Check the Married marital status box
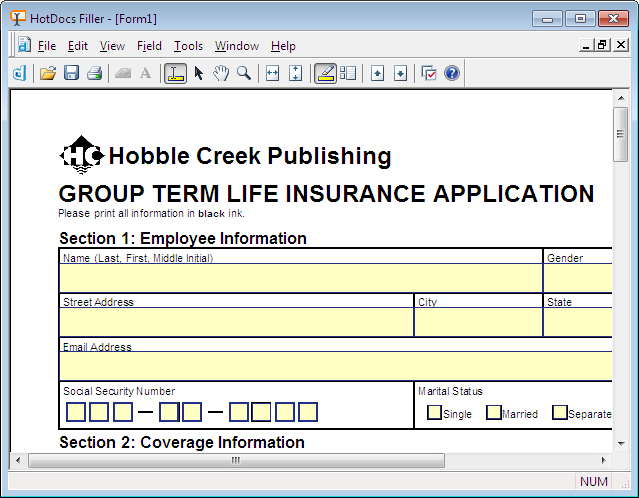The height and width of the screenshot is (498, 639). click(x=494, y=412)
